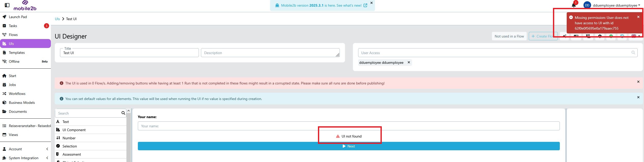Image resolution: width=644 pixels, height=162 pixels.
Task: Dismiss the version announcement banner
Action: point(371,3)
